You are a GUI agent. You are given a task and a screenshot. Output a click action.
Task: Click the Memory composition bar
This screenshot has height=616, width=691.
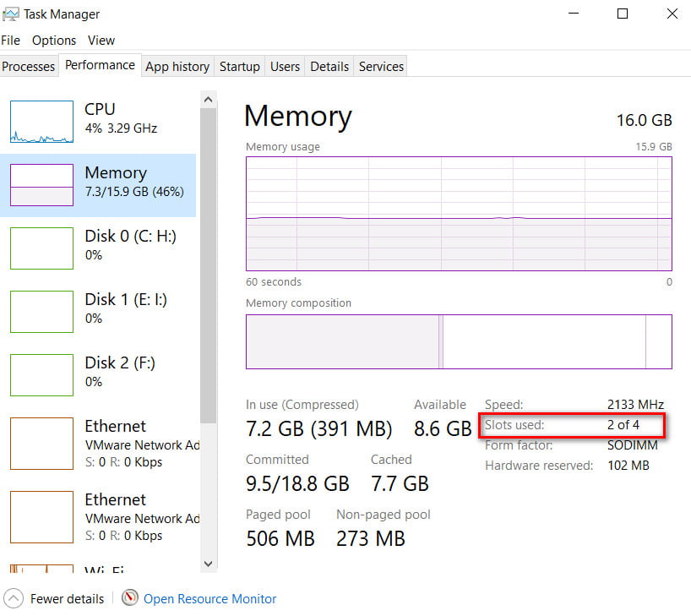pos(459,341)
